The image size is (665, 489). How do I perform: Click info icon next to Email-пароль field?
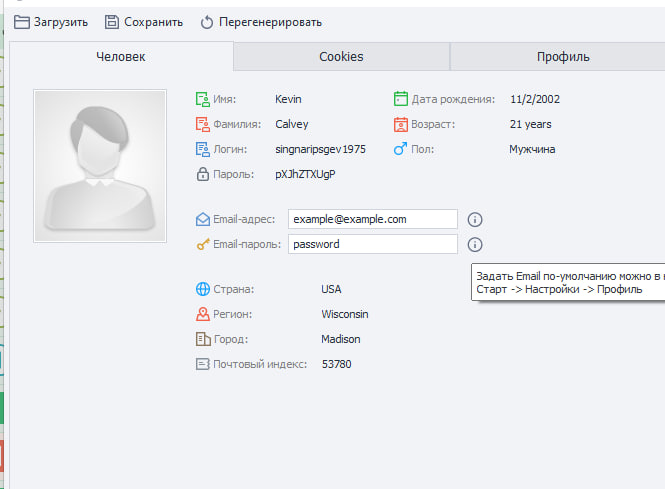coord(475,244)
